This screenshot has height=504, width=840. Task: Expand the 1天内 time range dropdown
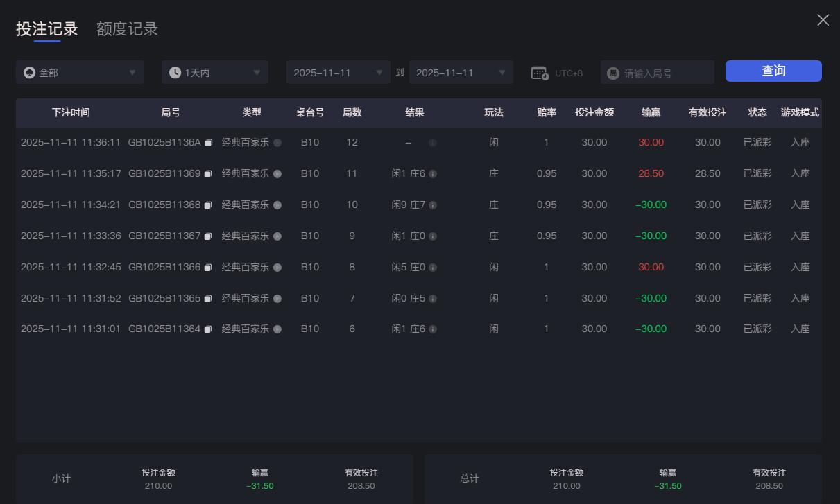[214, 72]
